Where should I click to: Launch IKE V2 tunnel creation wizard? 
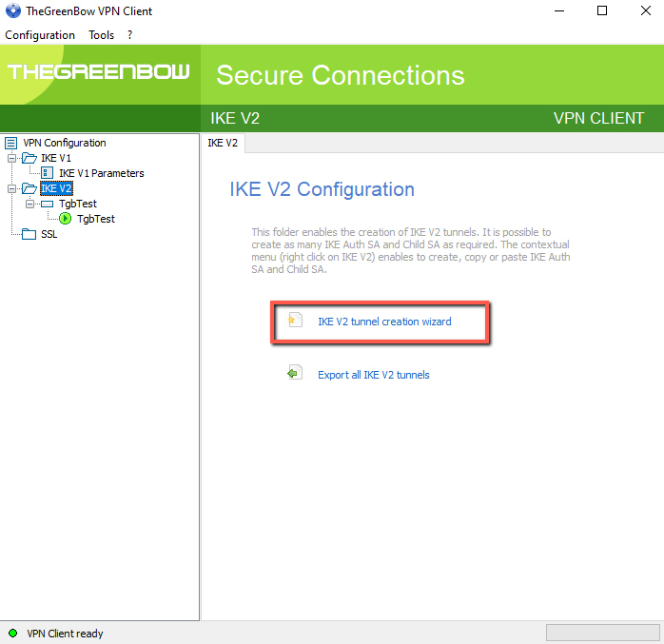pos(384,322)
